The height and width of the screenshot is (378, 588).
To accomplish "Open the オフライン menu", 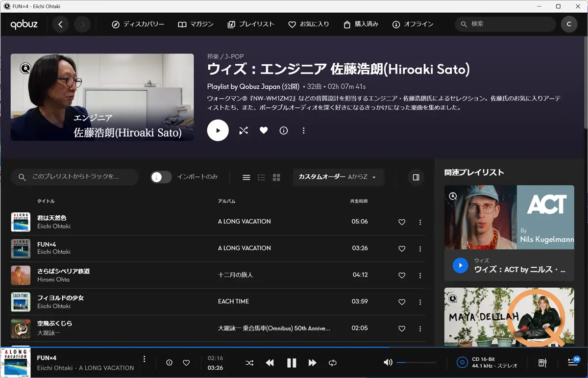I will point(413,24).
